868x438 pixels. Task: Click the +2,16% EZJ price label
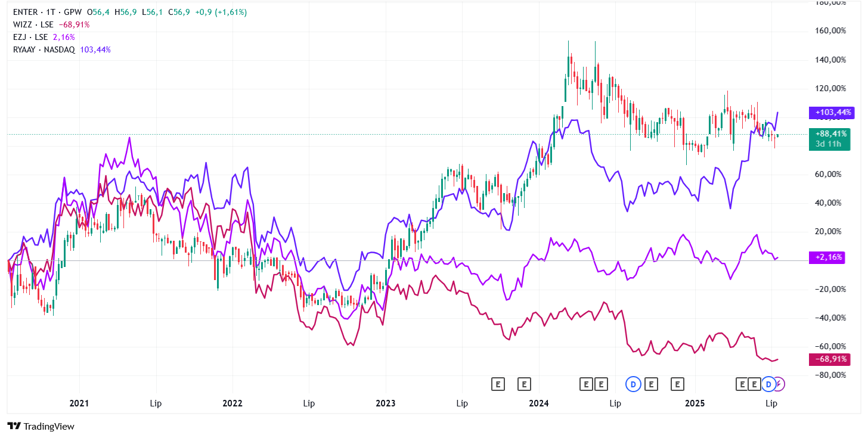coord(827,257)
